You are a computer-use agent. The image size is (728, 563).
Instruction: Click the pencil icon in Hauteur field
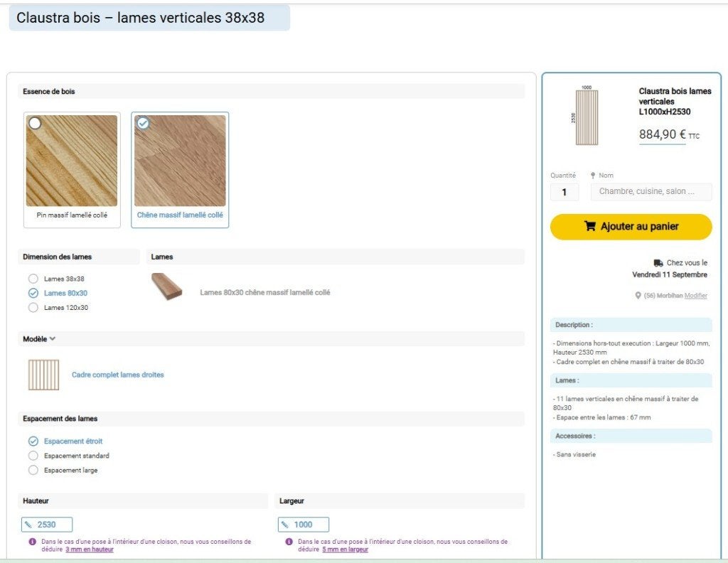coord(28,525)
